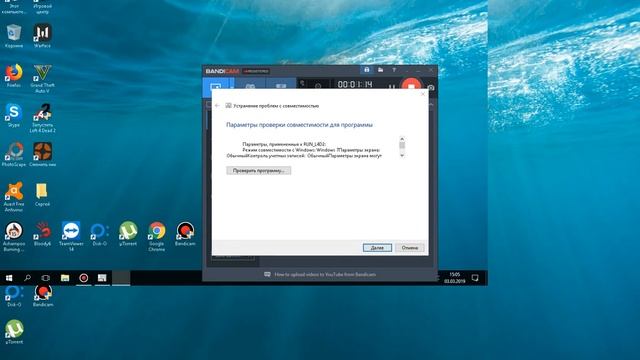Click the heading Параметры проверки совместимости для программы
Viewport: 640px width, 360px height.
click(299, 125)
